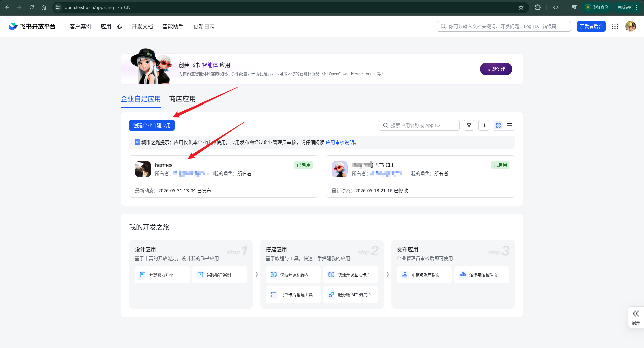
Task: Open the code brackets extension icon
Action: click(x=556, y=7)
